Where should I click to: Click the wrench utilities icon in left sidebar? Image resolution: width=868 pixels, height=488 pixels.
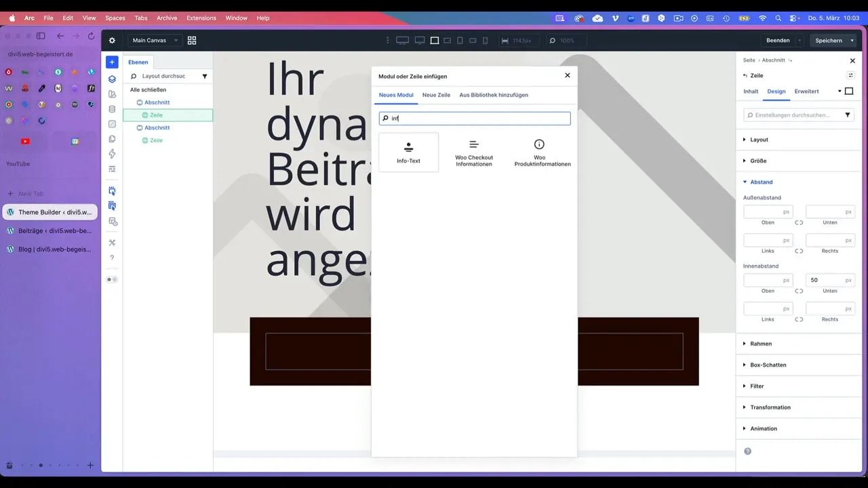coord(112,242)
